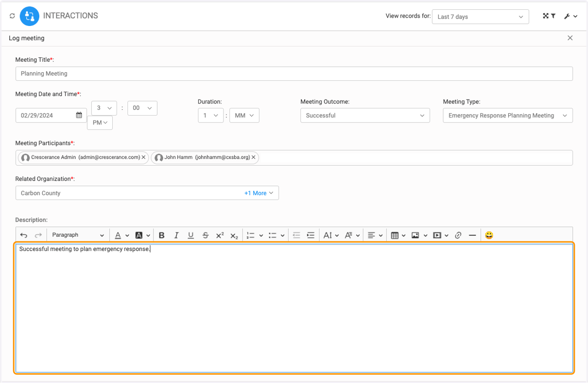Open the hour dropdown showing 3

point(104,108)
